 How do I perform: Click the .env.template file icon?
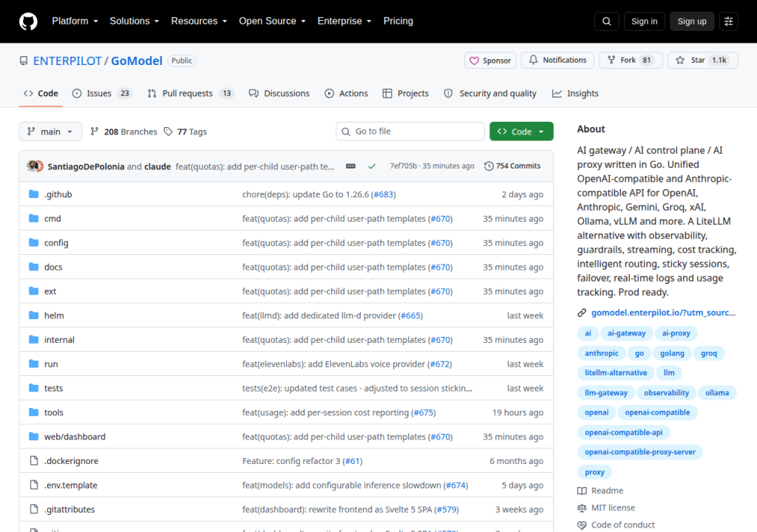click(x=34, y=485)
